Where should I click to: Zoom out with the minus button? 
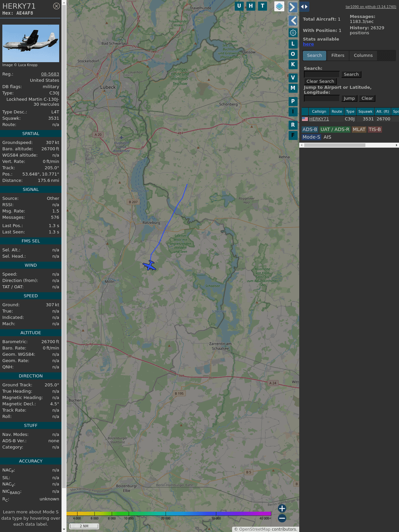tap(282, 518)
